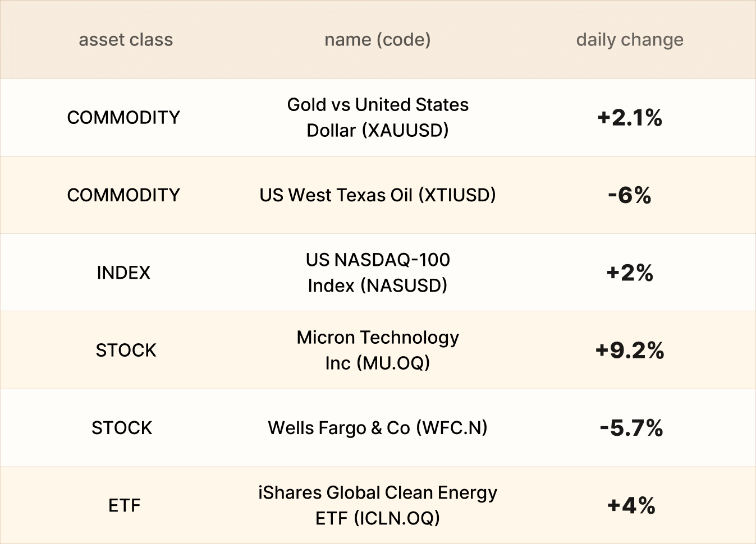Select the +9.2% change for Micron
Image resolution: width=756 pixels, height=544 pixels.
(x=630, y=351)
